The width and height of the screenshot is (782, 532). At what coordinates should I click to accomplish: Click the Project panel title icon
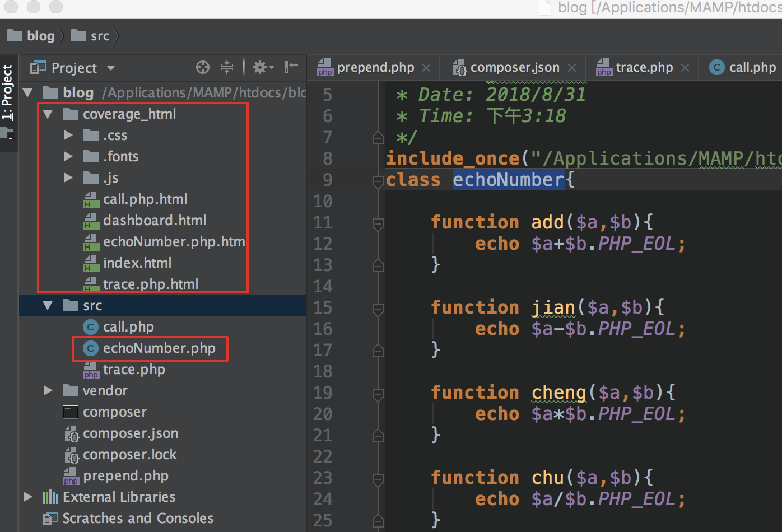click(x=38, y=68)
